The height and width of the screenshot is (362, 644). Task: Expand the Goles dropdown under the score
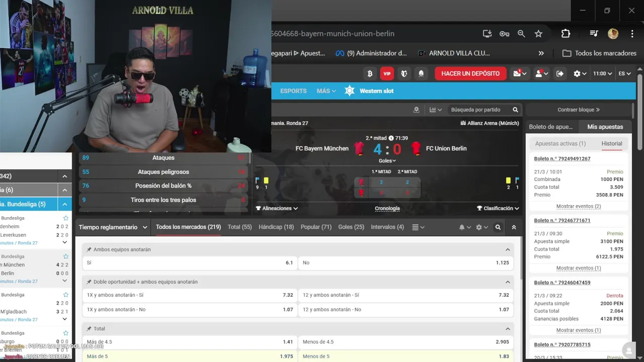point(387,161)
